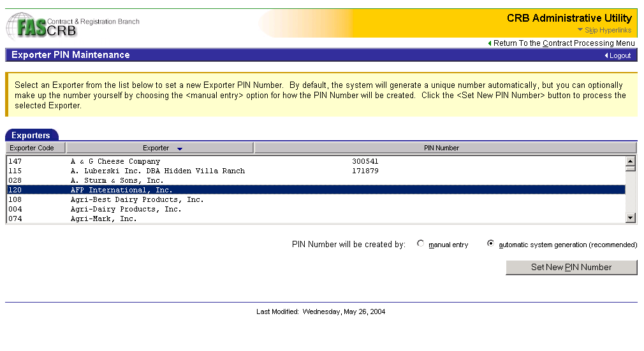Click the PIN value 300541
Image resolution: width=644 pixels, height=351 pixels.
[365, 161]
